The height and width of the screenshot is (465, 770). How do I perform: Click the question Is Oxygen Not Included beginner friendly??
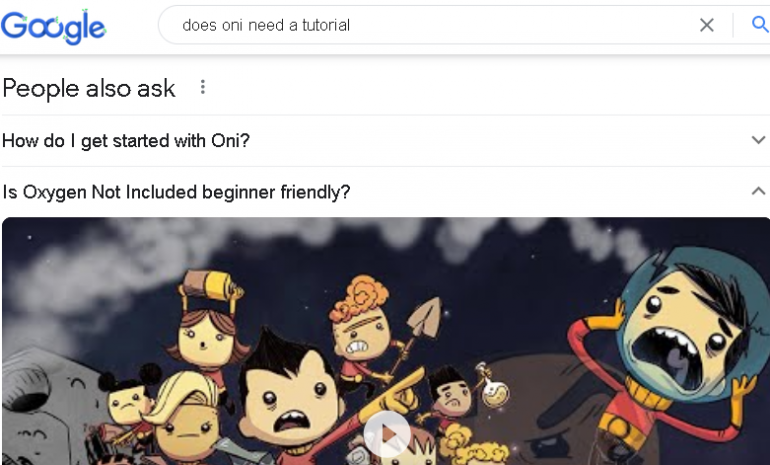coord(176,192)
